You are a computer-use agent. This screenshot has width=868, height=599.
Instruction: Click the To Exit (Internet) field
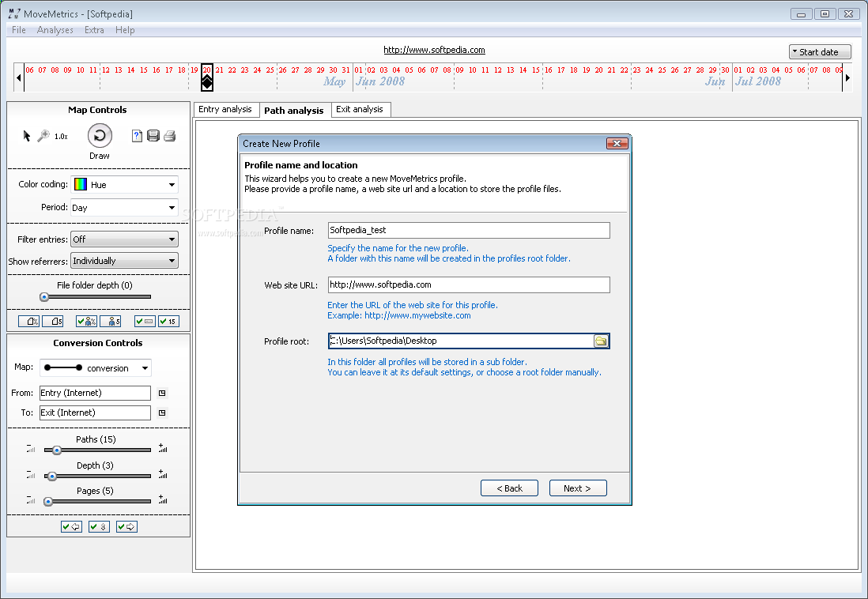(95, 413)
